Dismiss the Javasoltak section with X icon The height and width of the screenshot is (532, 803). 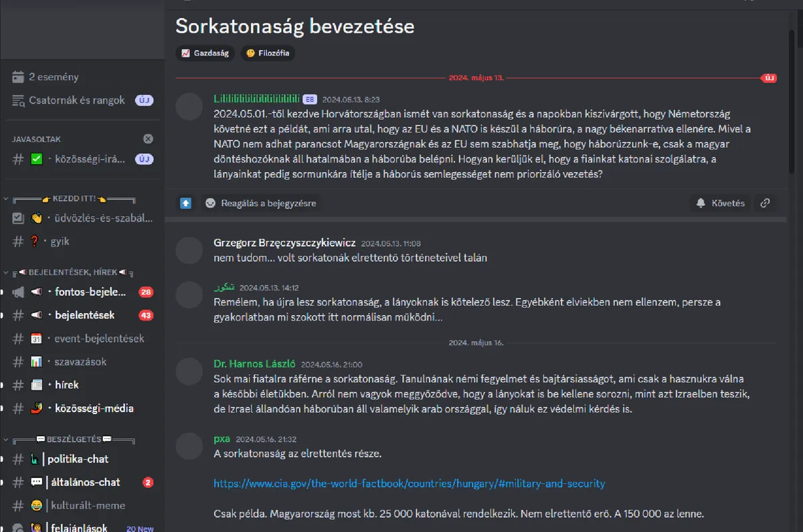pos(148,139)
